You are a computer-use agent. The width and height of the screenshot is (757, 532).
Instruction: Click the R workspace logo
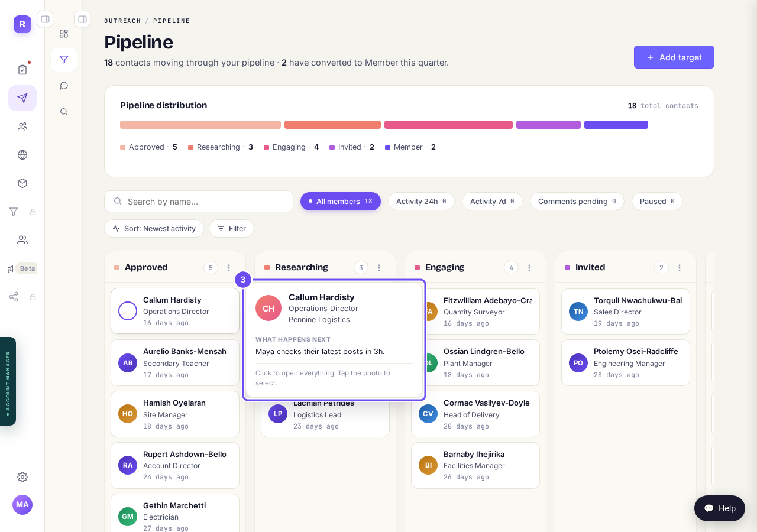point(22,24)
